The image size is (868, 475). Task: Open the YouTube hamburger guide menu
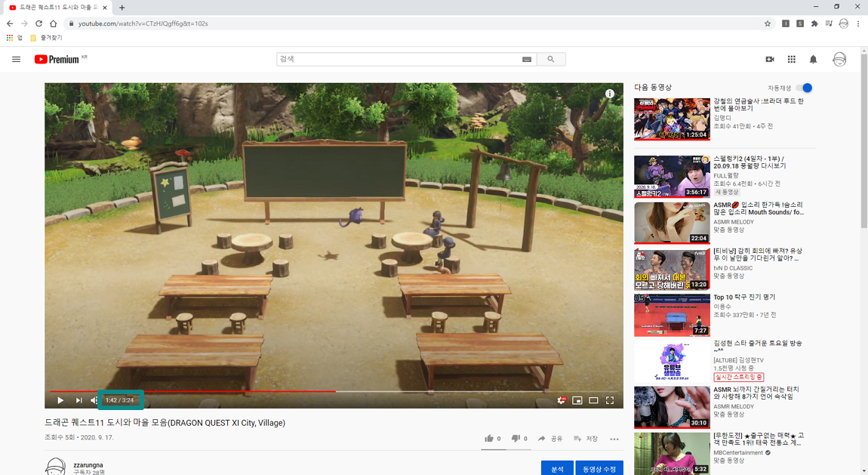point(16,59)
